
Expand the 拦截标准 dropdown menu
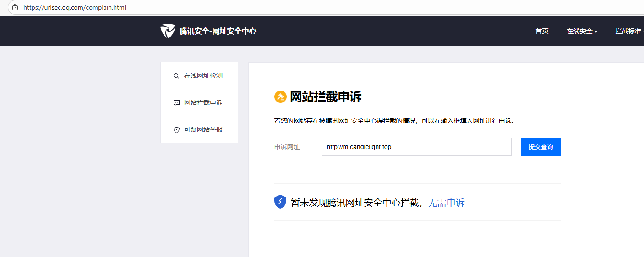[x=629, y=31]
